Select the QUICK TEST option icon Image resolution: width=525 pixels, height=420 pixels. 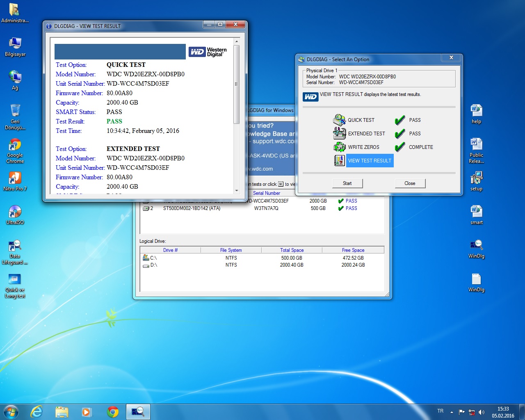click(339, 120)
